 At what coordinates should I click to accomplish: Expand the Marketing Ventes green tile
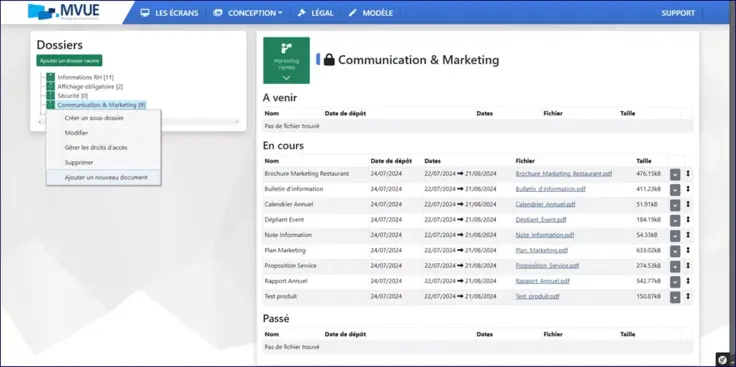[x=286, y=61]
